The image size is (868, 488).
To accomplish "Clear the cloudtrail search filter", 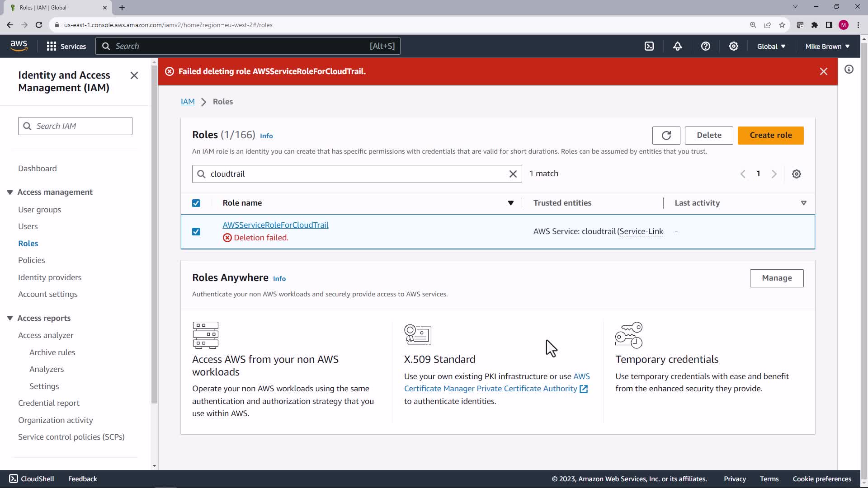I will pyautogui.click(x=513, y=174).
